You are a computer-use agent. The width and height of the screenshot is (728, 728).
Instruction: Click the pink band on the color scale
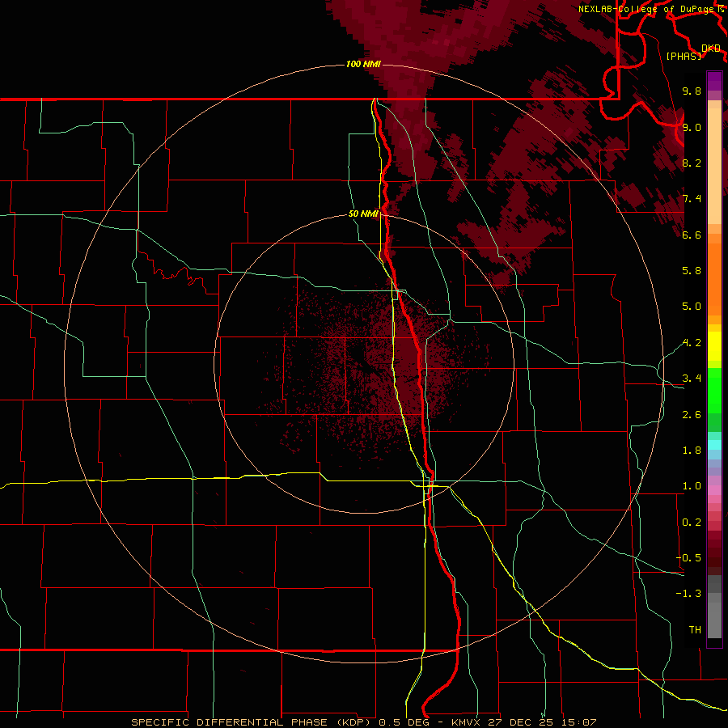(714, 490)
